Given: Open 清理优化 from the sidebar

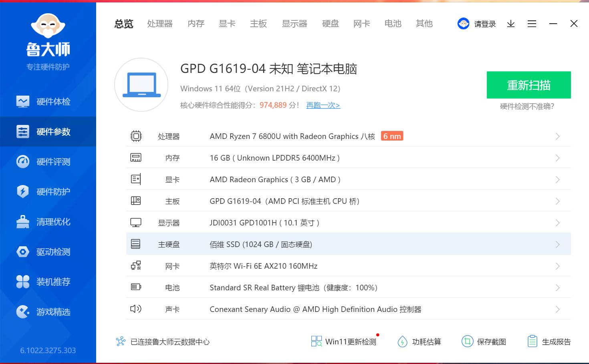Looking at the screenshot, I should tap(48, 221).
